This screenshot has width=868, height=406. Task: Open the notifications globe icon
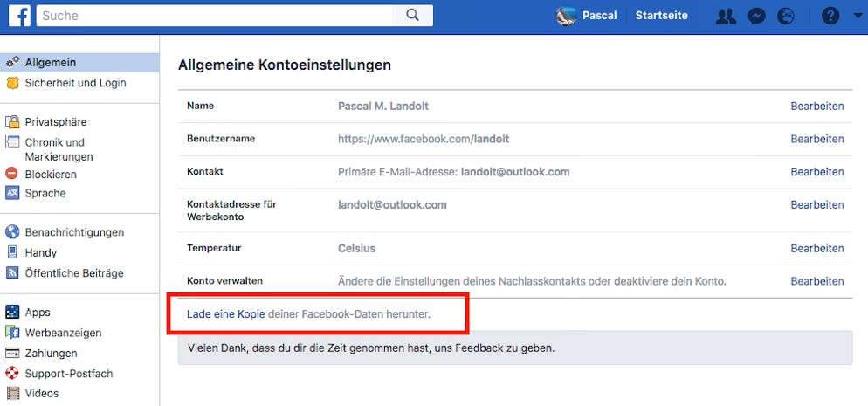785,16
